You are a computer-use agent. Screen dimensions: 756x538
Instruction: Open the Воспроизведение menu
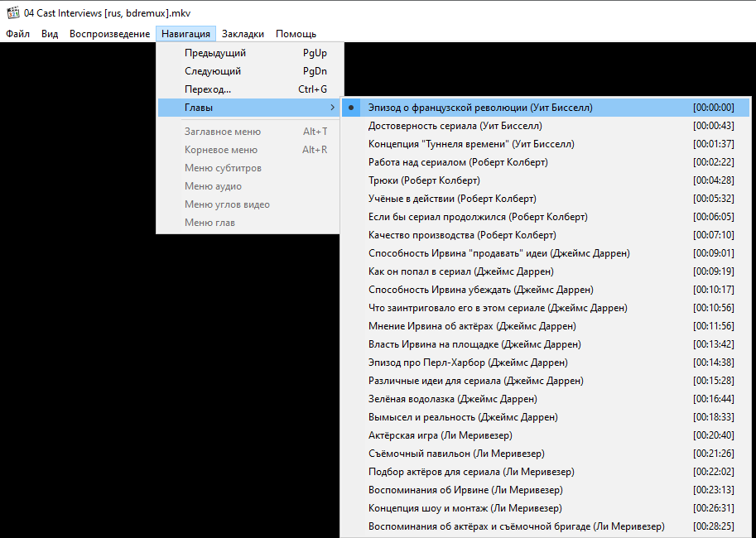109,34
